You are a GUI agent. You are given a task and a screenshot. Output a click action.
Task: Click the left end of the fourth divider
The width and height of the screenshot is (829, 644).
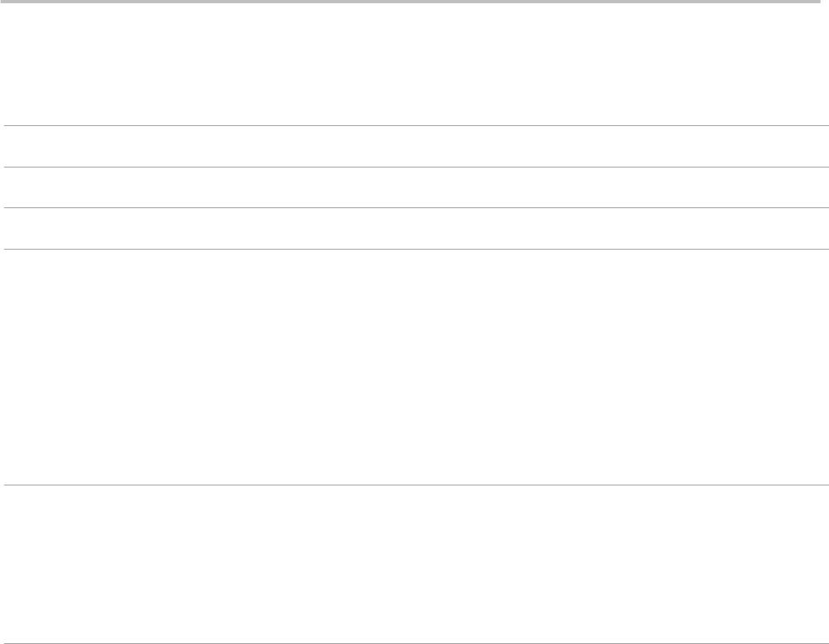(x=7, y=249)
